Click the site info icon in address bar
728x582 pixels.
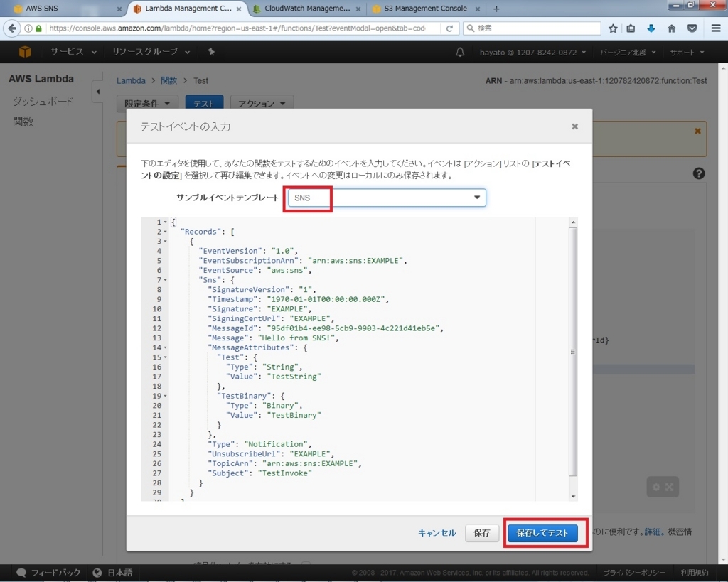(28, 28)
